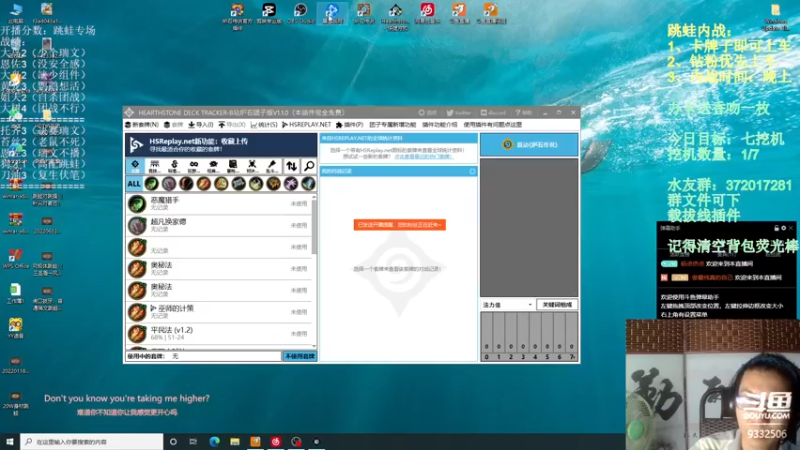Filter by brown eighth class icon
800x450 pixels.
[273, 184]
